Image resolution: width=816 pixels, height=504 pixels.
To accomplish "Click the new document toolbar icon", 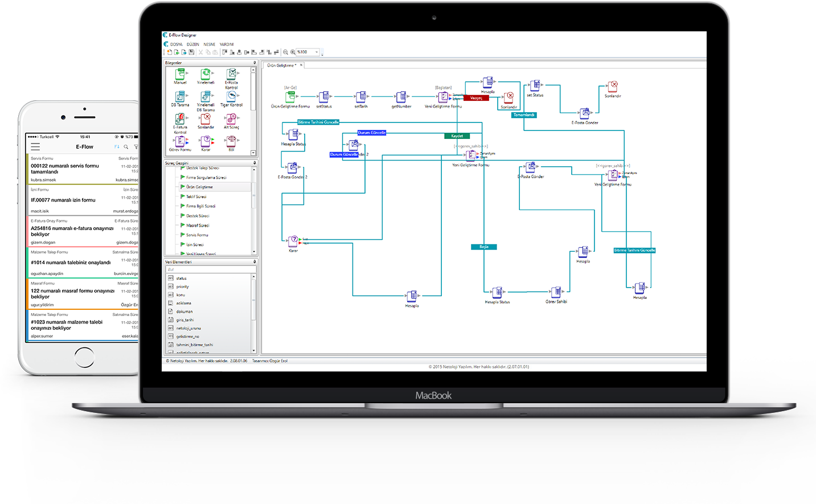I will point(169,52).
